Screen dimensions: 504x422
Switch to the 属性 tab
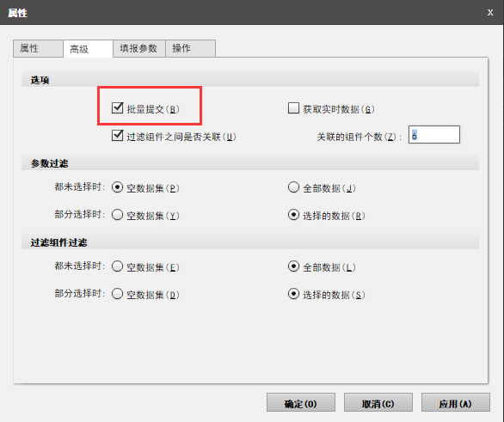point(38,48)
